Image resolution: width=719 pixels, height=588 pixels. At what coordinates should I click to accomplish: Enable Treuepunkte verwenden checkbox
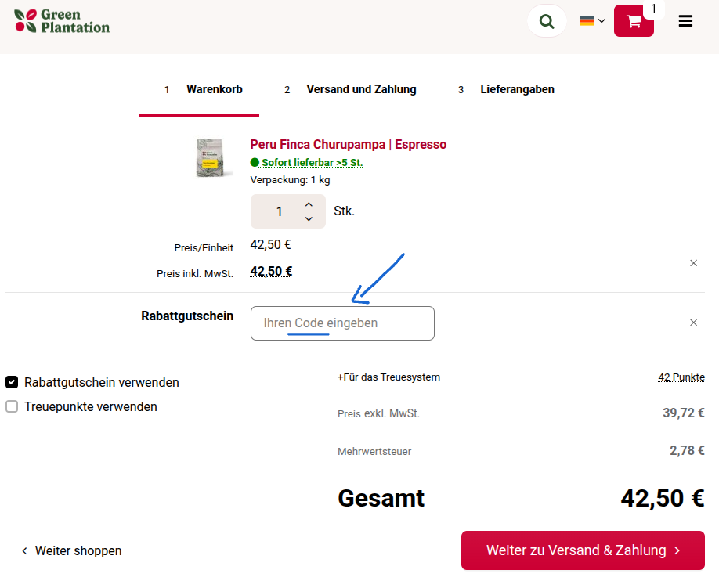point(12,407)
